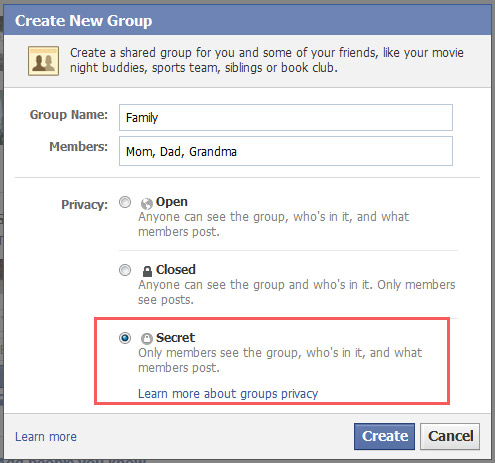The height and width of the screenshot is (463, 495).
Task: Click the padlock icon beside Closed
Action: pyautogui.click(x=147, y=271)
